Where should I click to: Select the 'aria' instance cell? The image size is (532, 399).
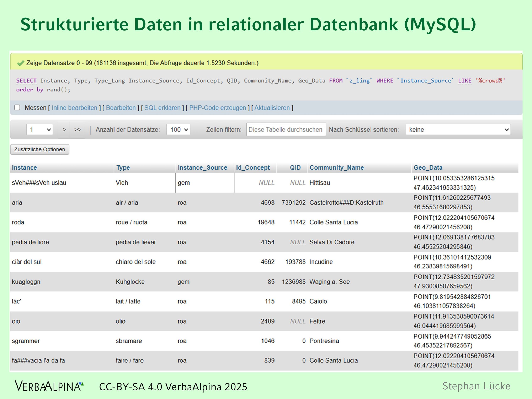[x=62, y=202]
